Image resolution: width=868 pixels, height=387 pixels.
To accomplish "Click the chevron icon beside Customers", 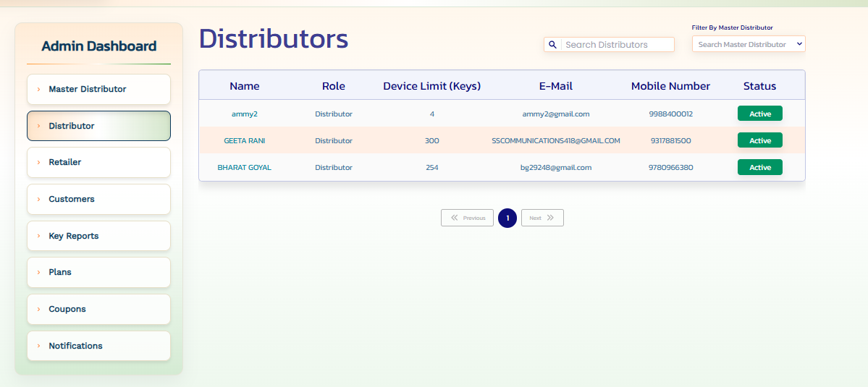I will pos(39,199).
